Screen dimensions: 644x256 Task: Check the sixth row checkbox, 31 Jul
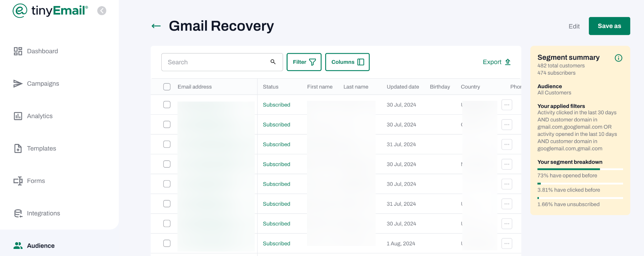pos(167,204)
